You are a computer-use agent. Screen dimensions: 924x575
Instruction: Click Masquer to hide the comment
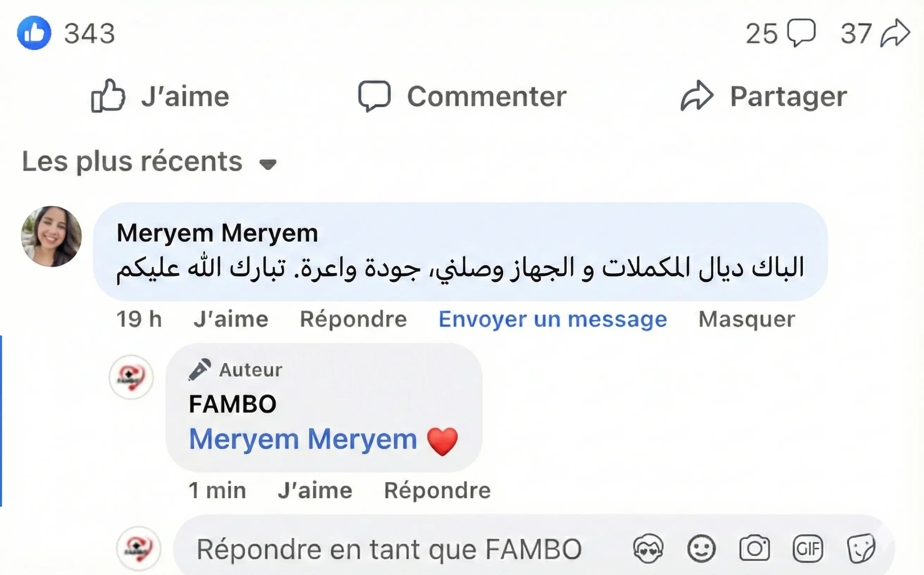coord(747,319)
